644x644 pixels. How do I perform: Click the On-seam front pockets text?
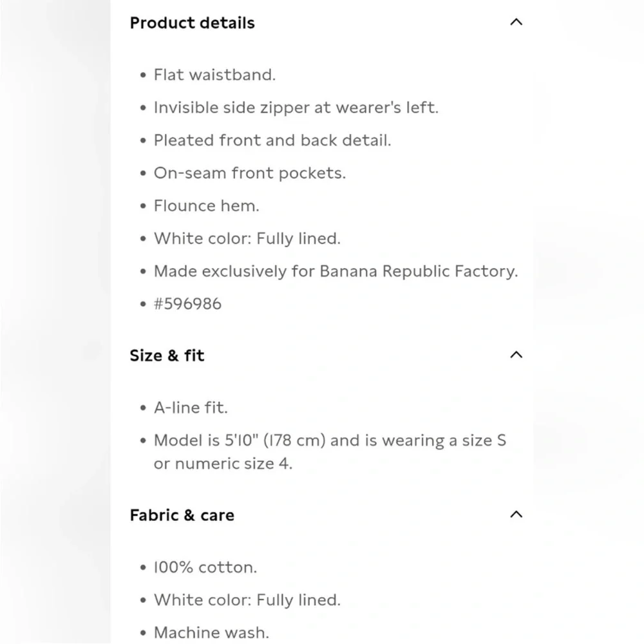[249, 173]
